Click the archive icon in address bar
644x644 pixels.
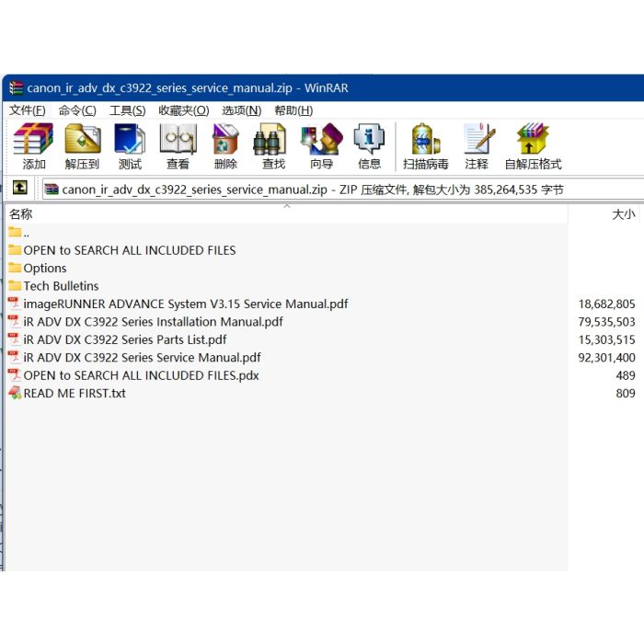pos(52,190)
